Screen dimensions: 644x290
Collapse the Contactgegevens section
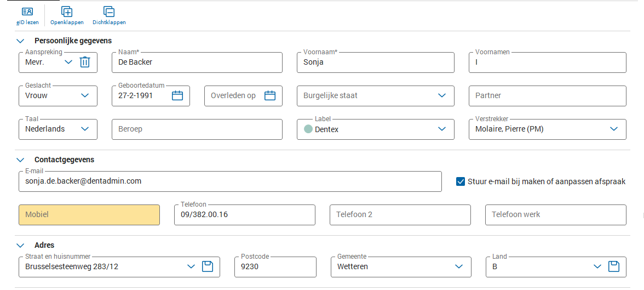(20, 160)
